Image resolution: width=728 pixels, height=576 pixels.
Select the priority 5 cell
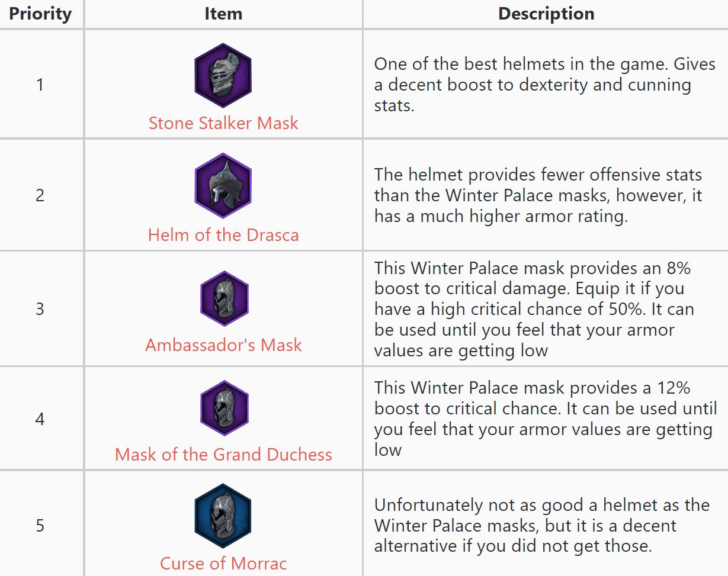[x=40, y=526]
